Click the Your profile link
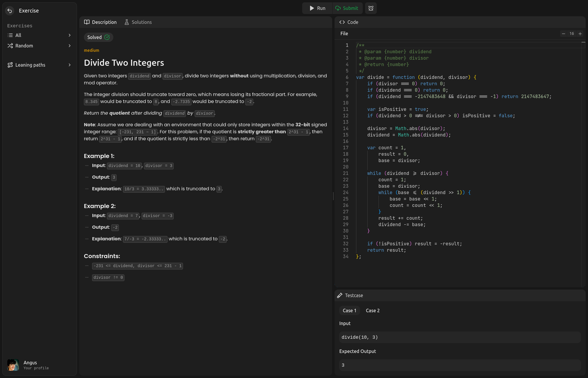The image size is (588, 378). (36, 368)
